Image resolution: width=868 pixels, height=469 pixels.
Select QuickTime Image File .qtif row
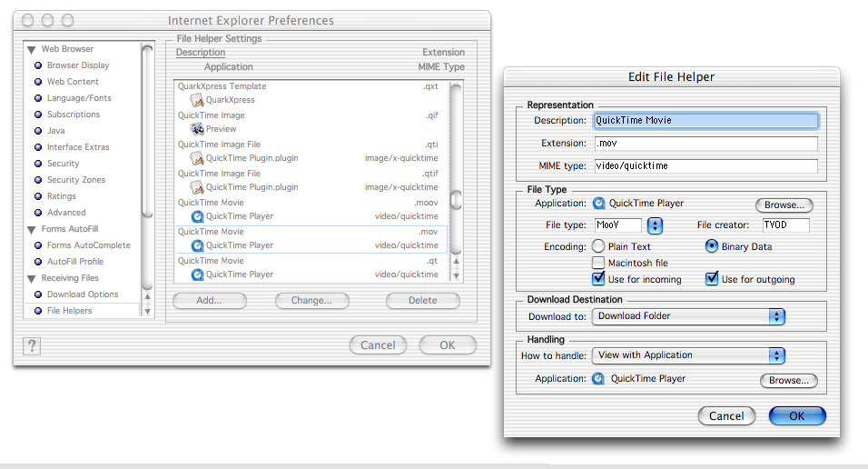pos(311,180)
